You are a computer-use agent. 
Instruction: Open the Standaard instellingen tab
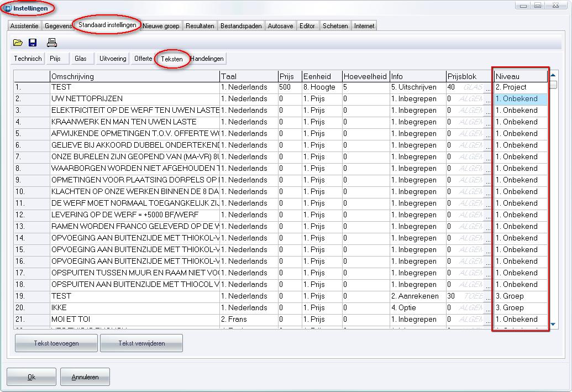coord(107,25)
